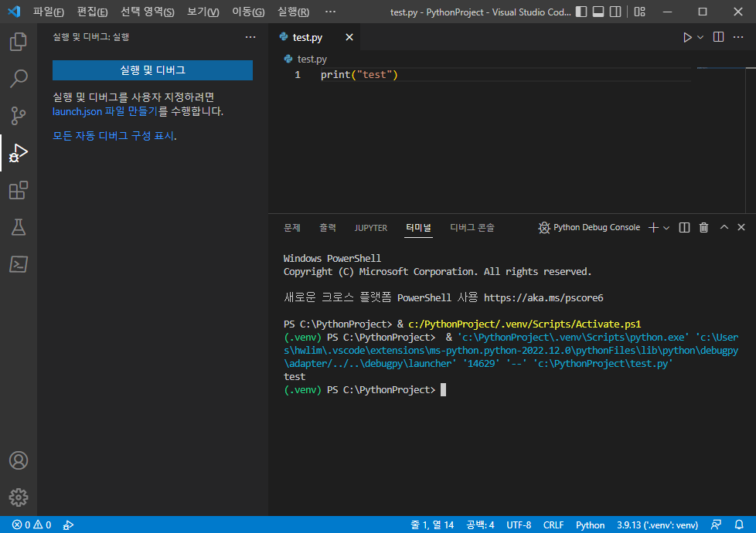
Task: Open the Accounts menu icon
Action: (19, 460)
